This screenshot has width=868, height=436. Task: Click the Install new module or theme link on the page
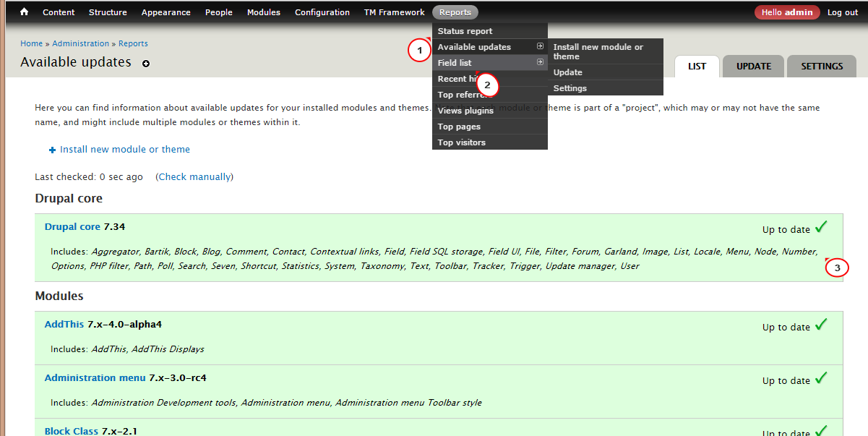tap(125, 150)
